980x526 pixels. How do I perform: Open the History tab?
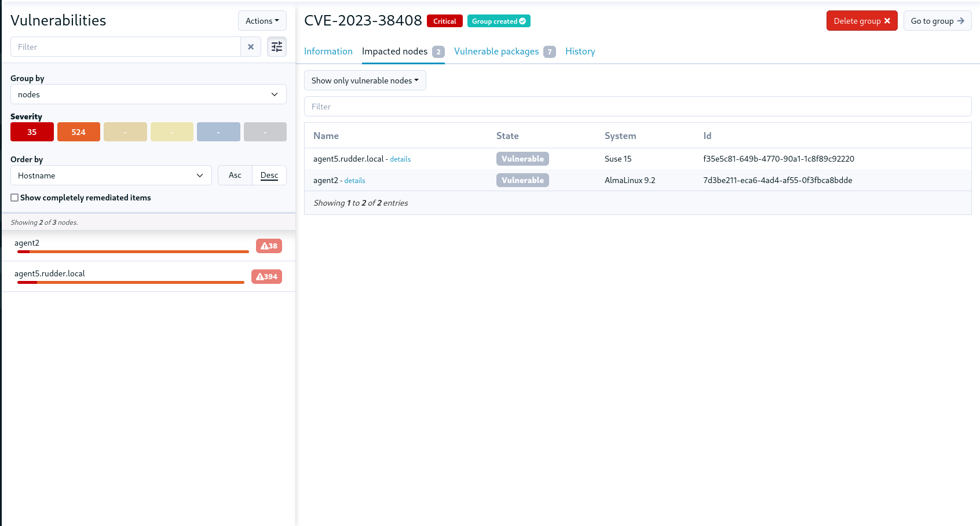click(x=580, y=51)
